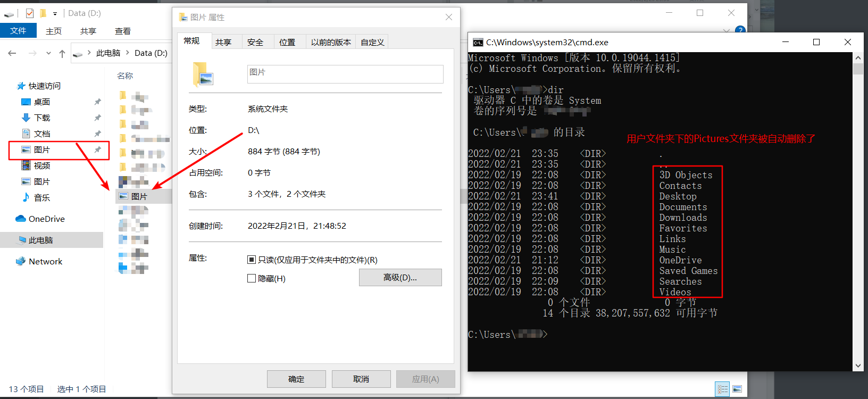Switch to the 共享 ribbon tab in Explorer
Screen dimensions: 868x399
[x=88, y=31]
